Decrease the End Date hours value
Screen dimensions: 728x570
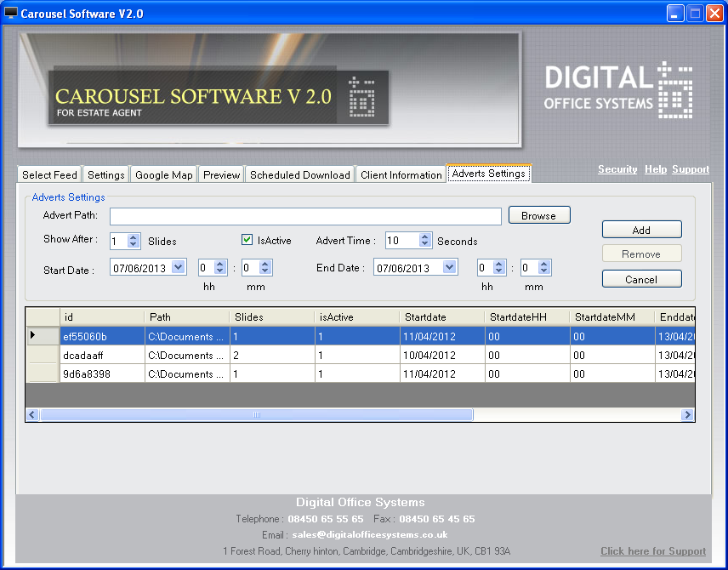coord(498,271)
